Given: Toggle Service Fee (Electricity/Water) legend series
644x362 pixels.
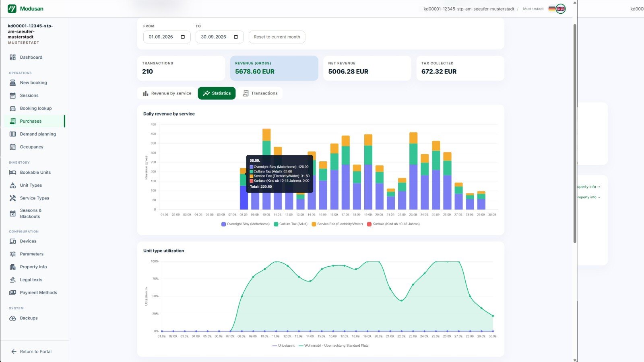Looking at the screenshot, I should (337, 224).
